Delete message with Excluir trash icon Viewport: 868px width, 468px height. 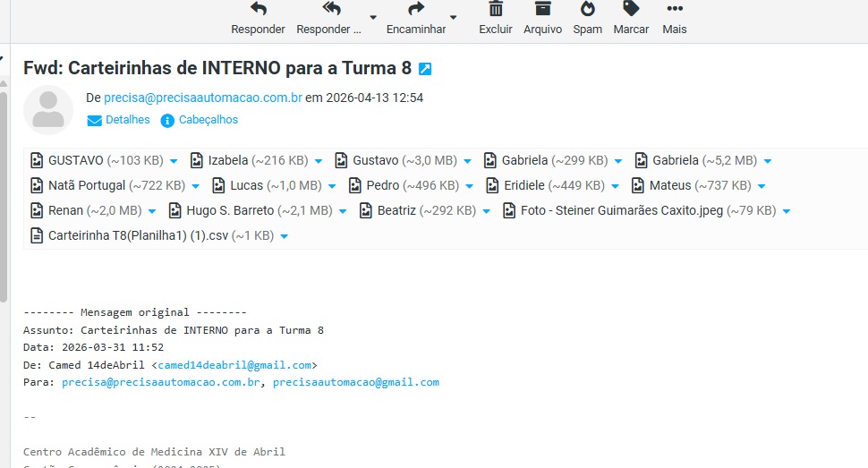495,10
